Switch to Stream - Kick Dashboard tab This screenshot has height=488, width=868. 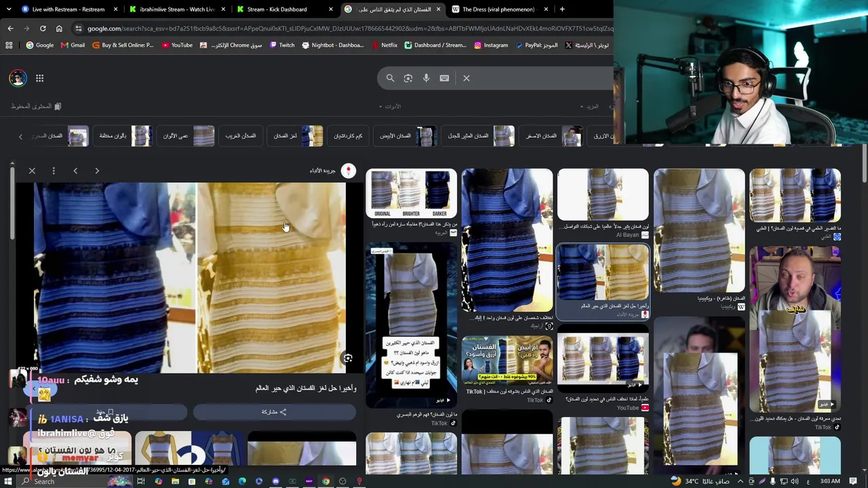click(285, 9)
